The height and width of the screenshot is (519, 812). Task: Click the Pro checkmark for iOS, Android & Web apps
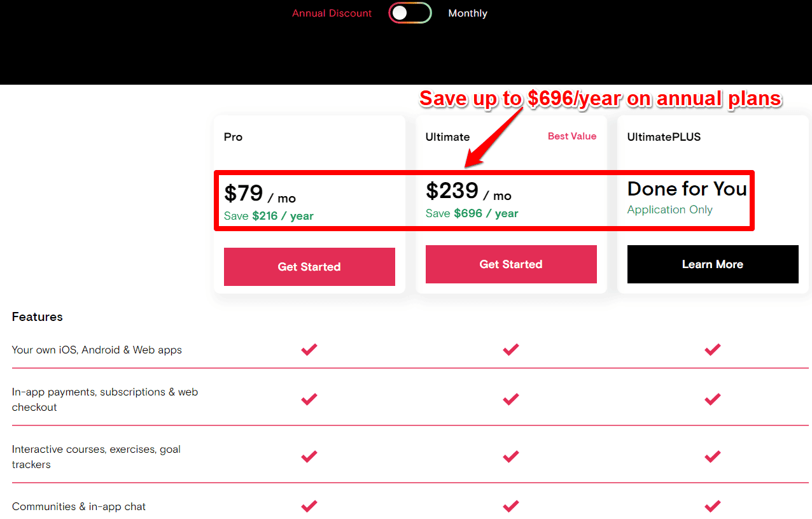point(309,350)
